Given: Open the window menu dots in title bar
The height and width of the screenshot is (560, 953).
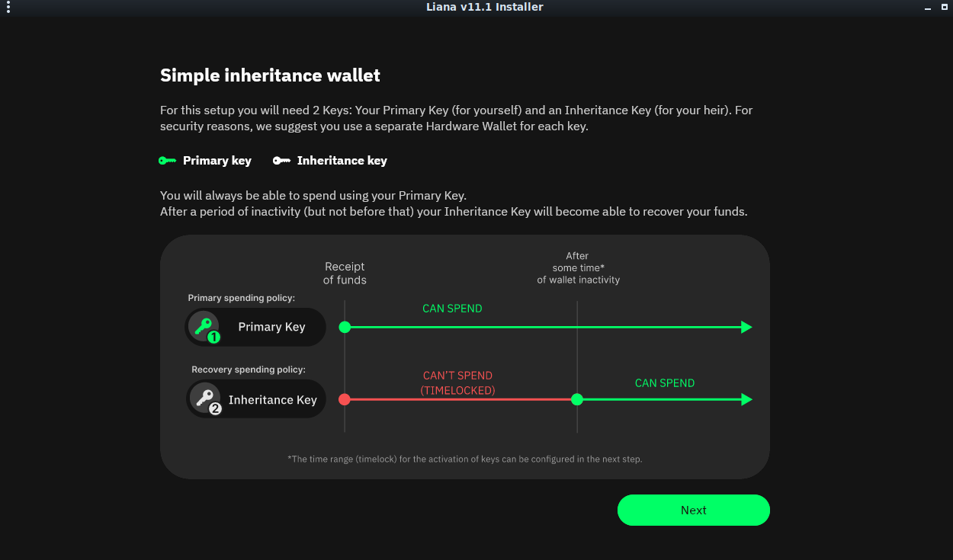Looking at the screenshot, I should click(x=8, y=8).
